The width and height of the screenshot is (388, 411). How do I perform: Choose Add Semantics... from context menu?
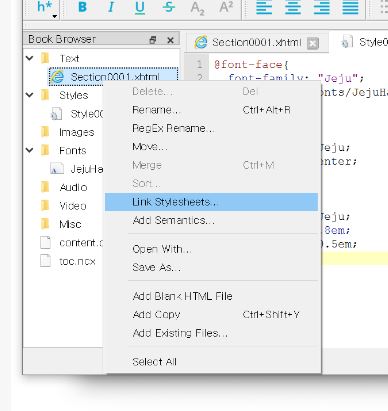click(x=211, y=220)
